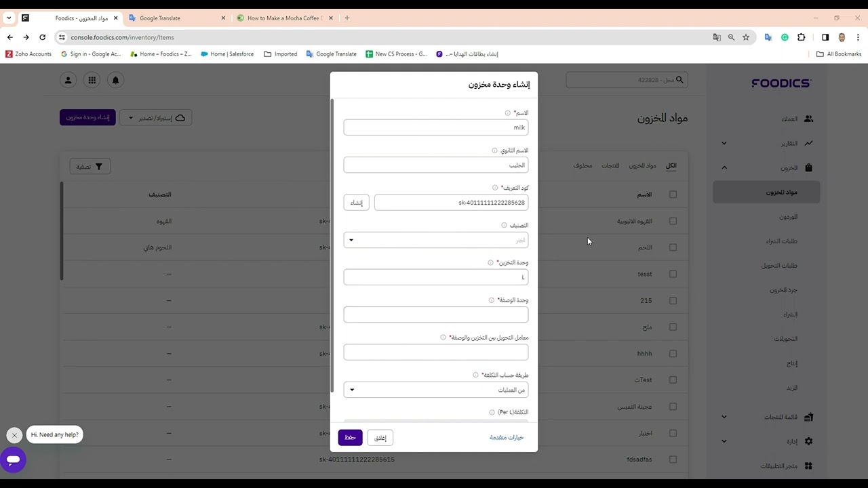Viewport: 868px width, 488px height.
Task: Open the Chrome tab search dropdown arrow
Action: coord(9,18)
